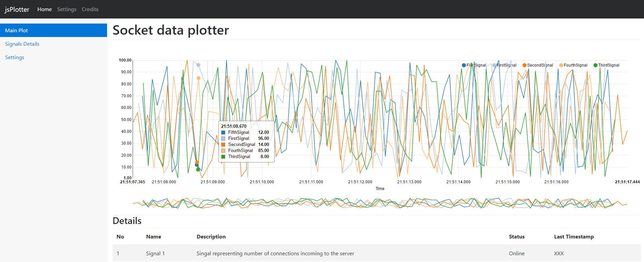Click tooltip timestamp 21:51:08.670
This screenshot has height=262, width=644.
234,126
